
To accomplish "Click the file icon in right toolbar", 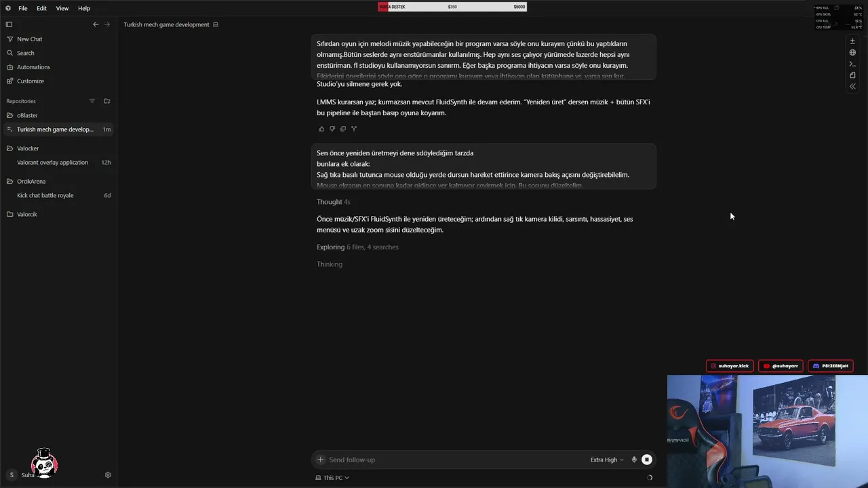I will click(852, 75).
